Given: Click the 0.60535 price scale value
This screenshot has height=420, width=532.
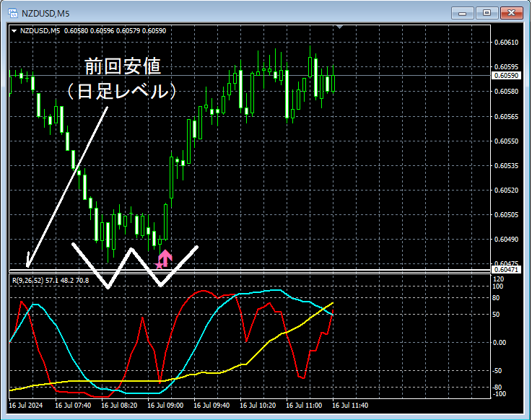Looking at the screenshot, I should pos(506,165).
